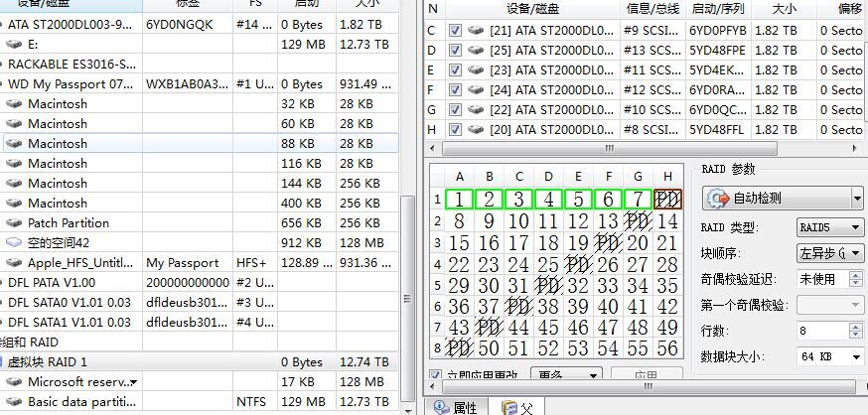Click the 自动检测 auto-detect gear icon
868x415 pixels.
[718, 199]
